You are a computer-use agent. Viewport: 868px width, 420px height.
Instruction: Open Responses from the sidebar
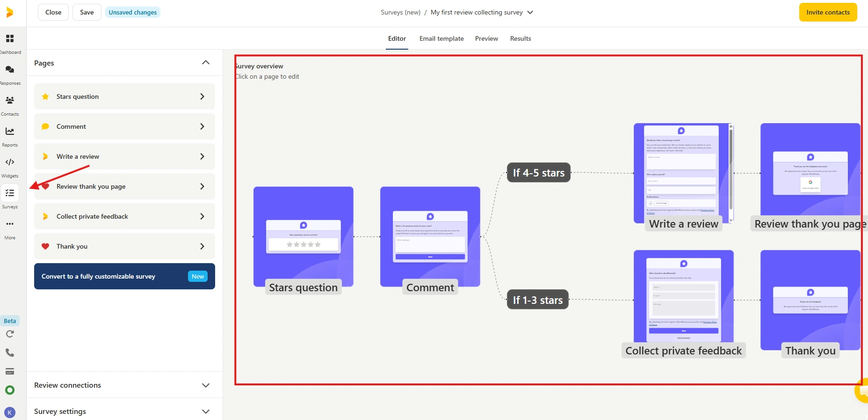click(x=10, y=70)
